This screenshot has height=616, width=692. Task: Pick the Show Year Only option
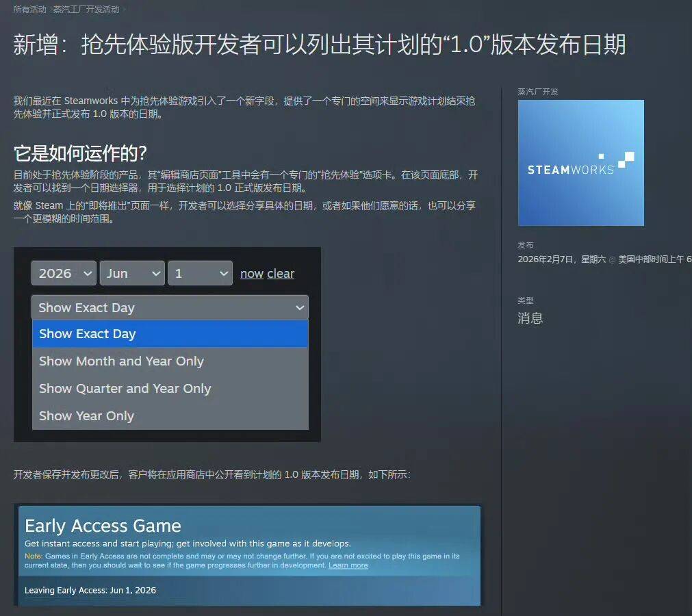(x=86, y=416)
